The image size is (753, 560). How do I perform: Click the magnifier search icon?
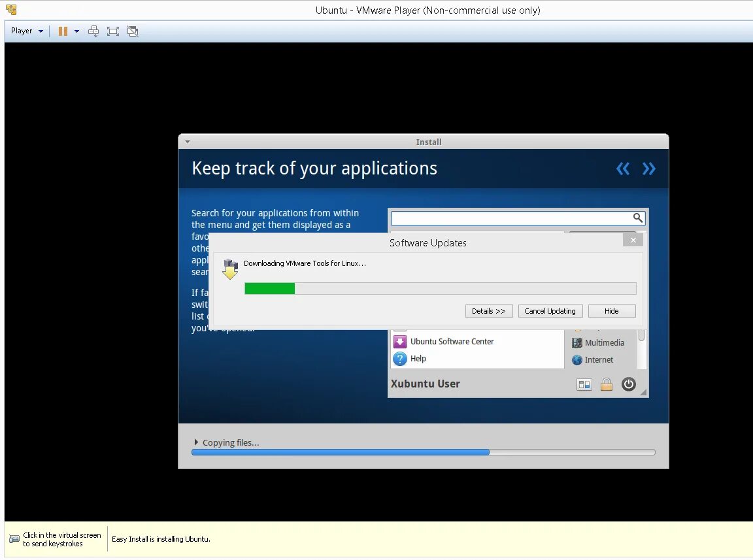637,218
